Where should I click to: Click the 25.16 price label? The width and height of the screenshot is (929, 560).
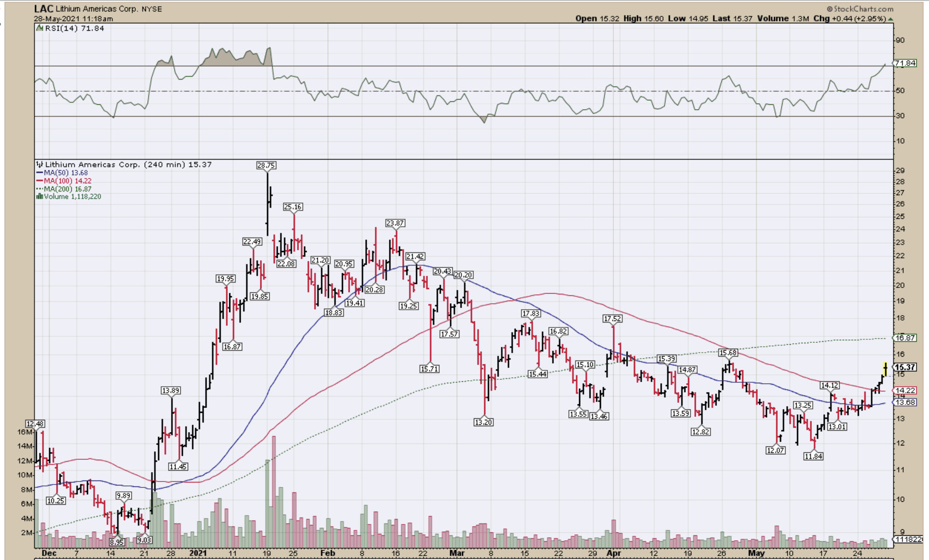tap(293, 207)
